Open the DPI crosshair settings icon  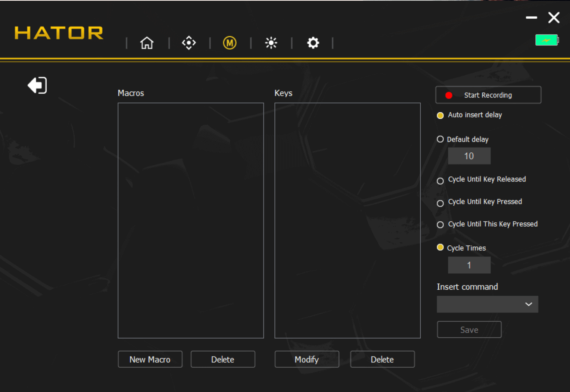(x=189, y=43)
